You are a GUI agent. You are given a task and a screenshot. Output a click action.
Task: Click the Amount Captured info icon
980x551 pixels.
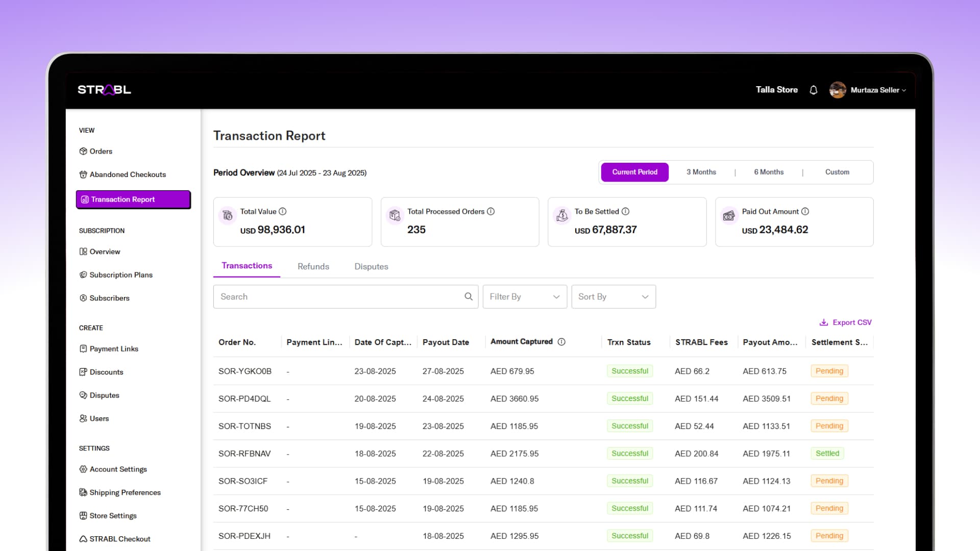(561, 342)
